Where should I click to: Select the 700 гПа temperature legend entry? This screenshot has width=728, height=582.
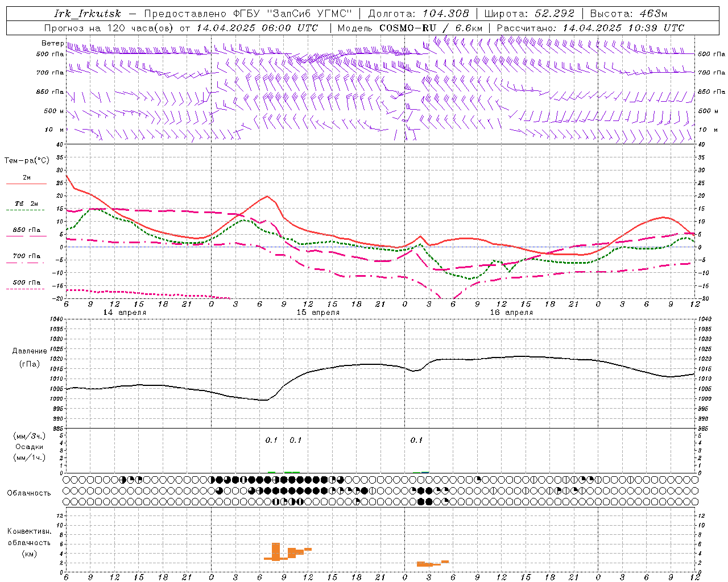point(27,256)
